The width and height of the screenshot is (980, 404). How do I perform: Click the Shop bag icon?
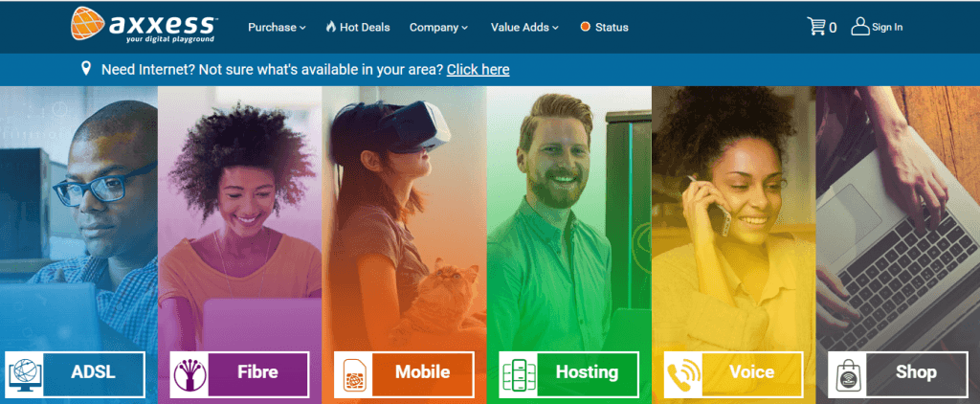point(848,374)
